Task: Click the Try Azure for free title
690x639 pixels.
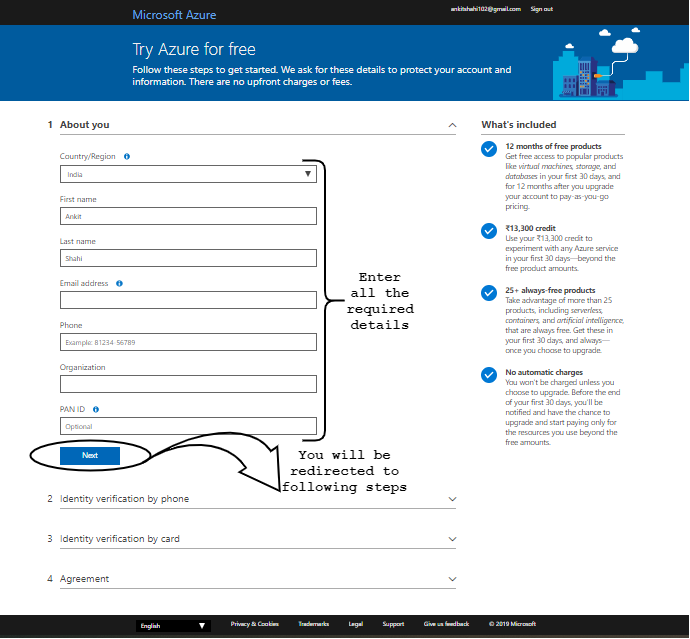Action: point(194,49)
